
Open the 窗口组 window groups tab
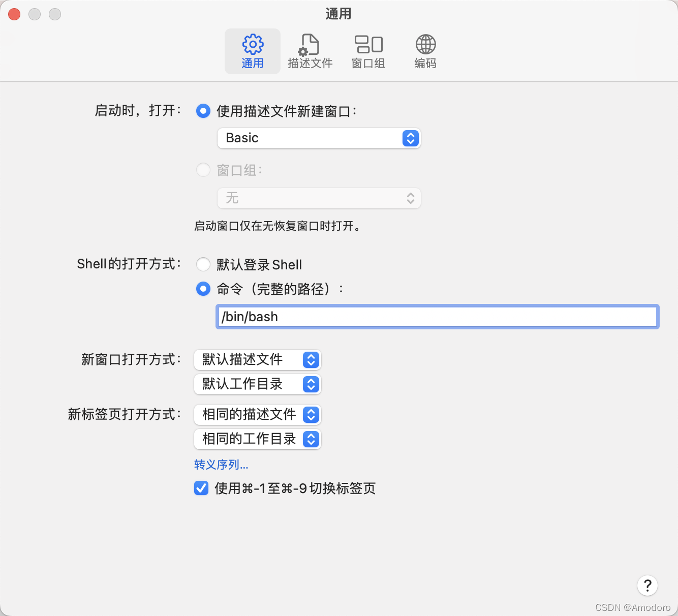pos(368,51)
